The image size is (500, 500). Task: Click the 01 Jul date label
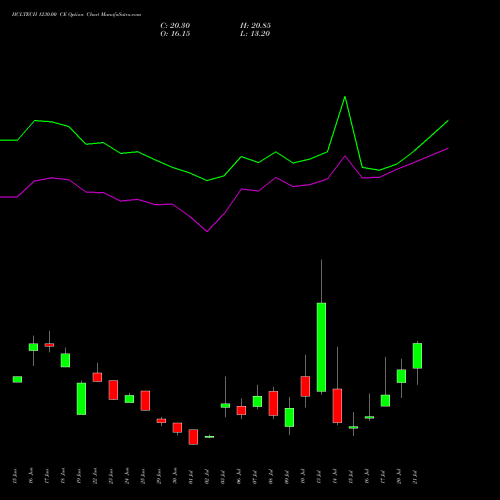click(191, 477)
